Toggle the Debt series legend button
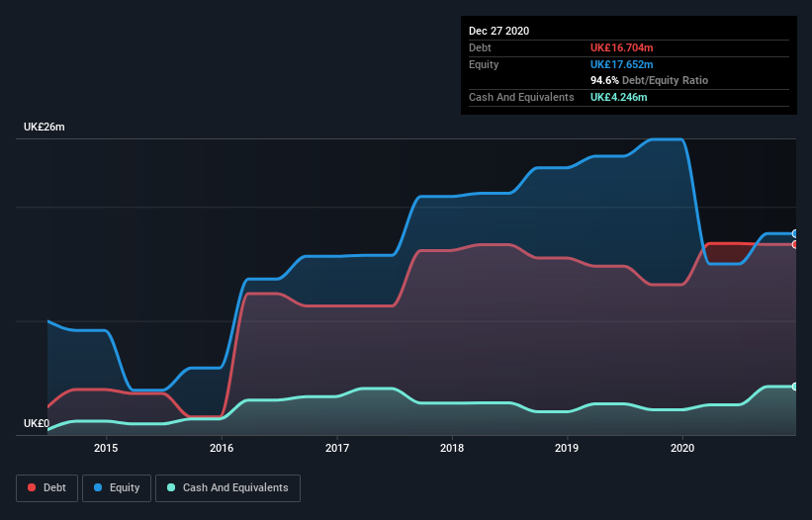 (47, 488)
